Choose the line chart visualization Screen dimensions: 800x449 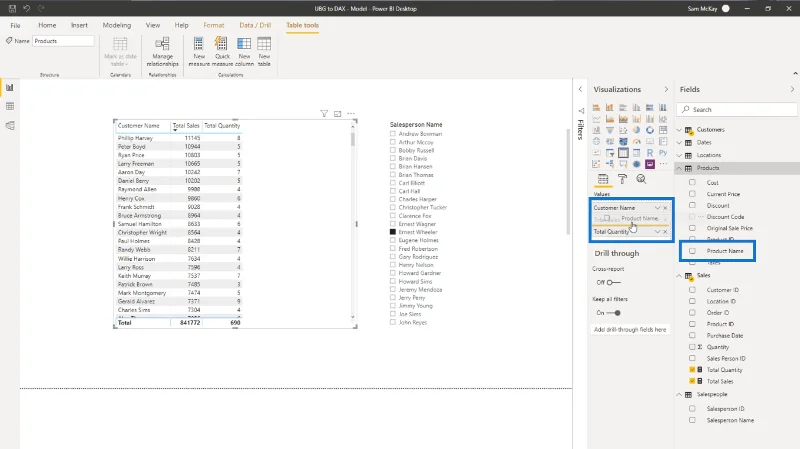(596, 119)
